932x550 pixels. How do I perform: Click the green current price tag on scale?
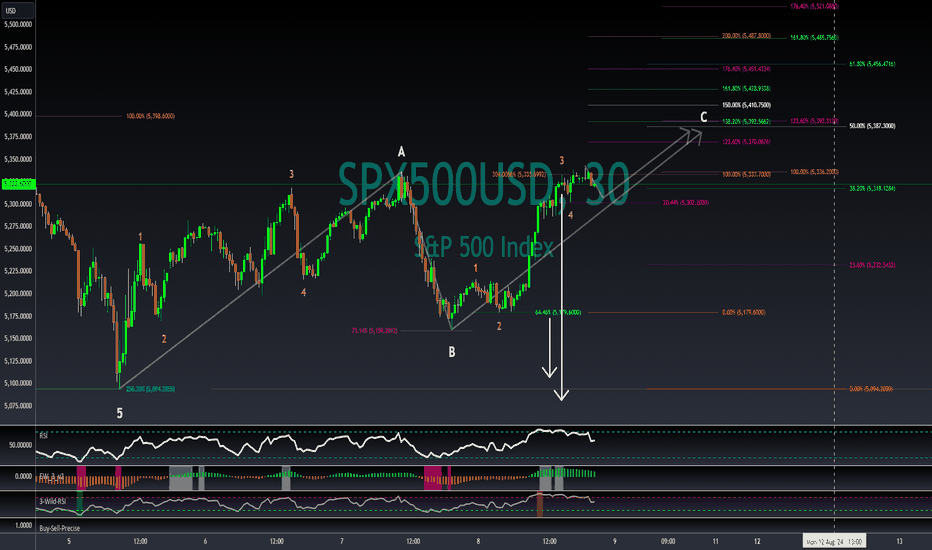[x=18, y=184]
